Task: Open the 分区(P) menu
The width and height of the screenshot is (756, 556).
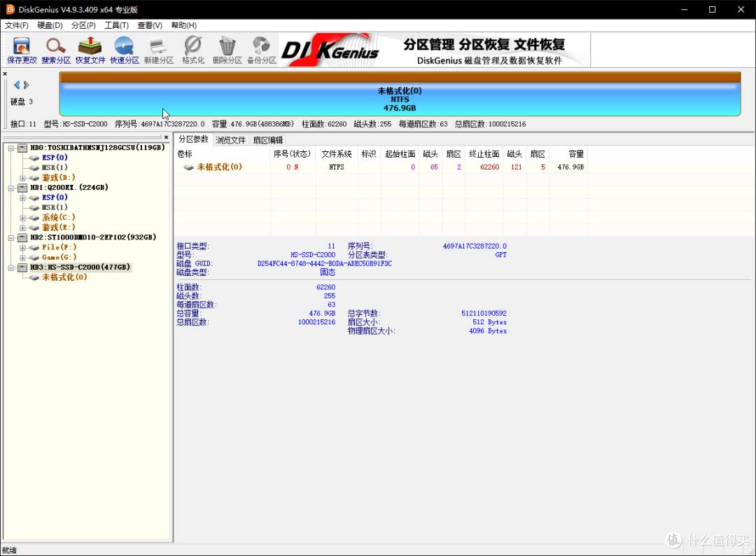Action: 83,25
